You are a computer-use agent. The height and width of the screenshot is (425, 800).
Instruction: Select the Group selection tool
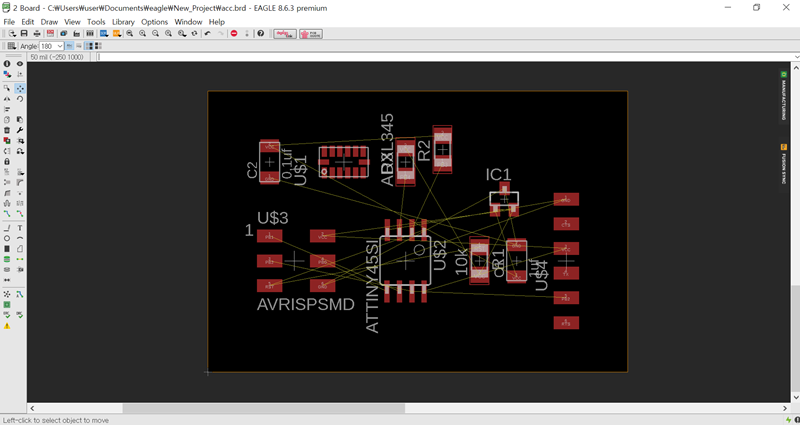[7, 89]
